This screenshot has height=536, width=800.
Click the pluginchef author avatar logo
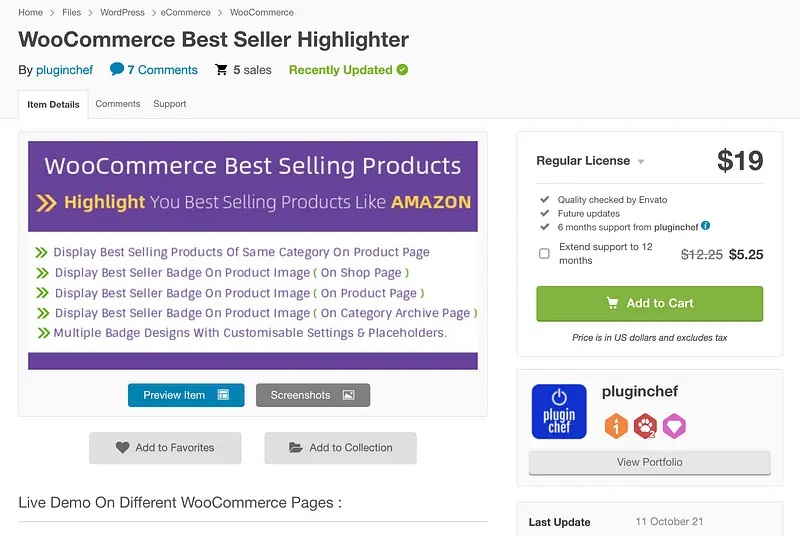[559, 411]
